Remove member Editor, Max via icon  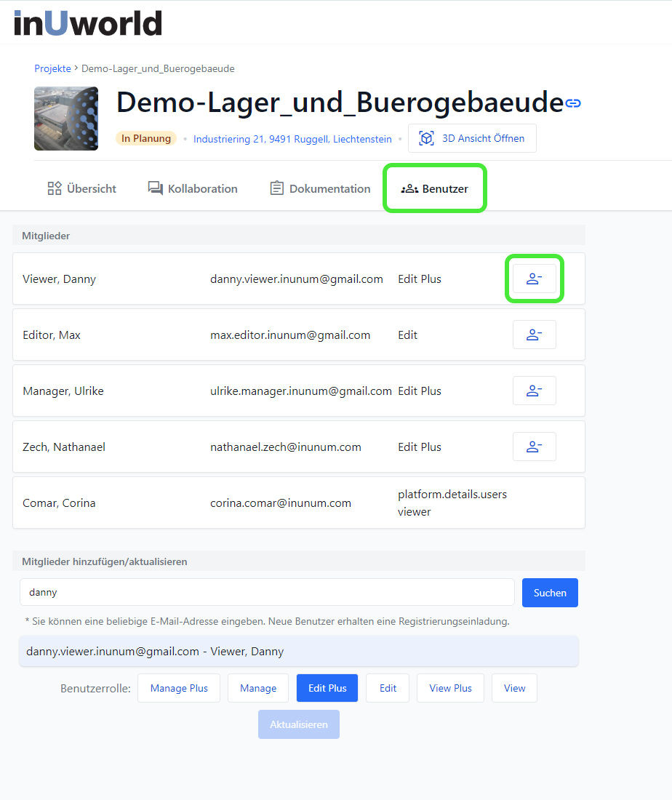pos(534,335)
